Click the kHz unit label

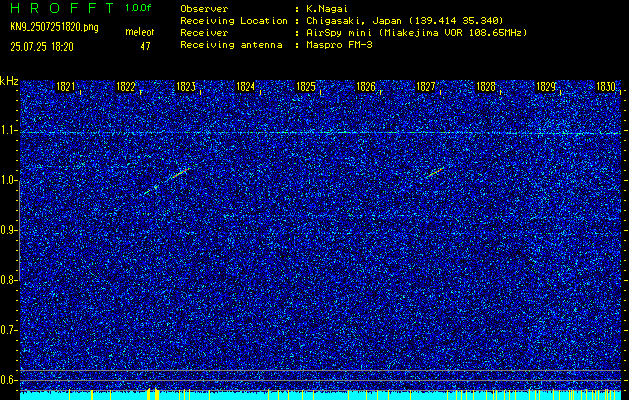coord(9,81)
